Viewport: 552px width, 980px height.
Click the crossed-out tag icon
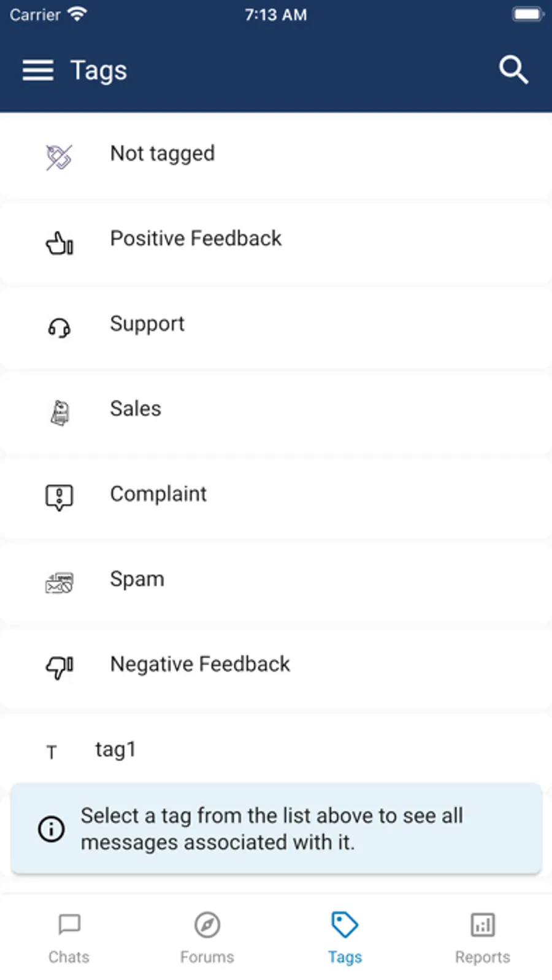pyautogui.click(x=59, y=158)
